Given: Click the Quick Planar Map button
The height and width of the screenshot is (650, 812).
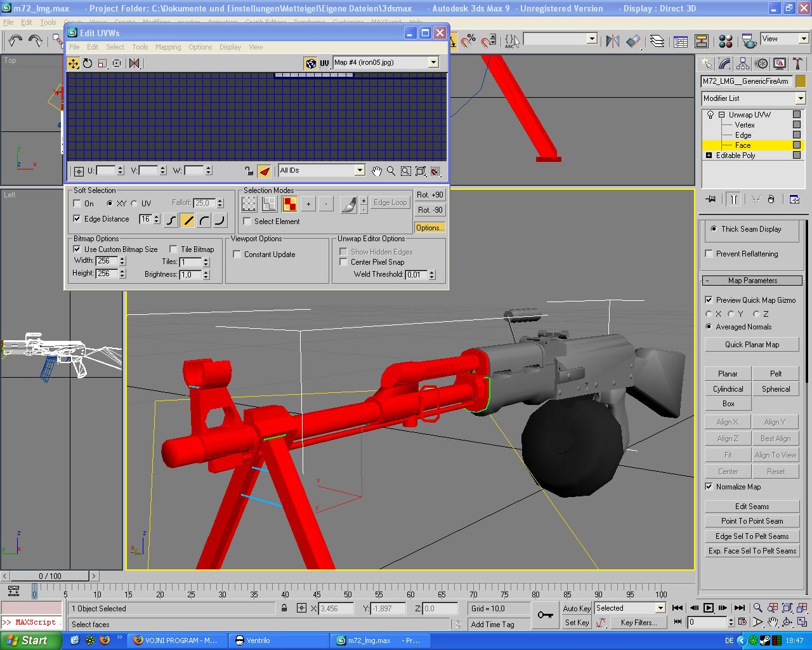Looking at the screenshot, I should (752, 345).
